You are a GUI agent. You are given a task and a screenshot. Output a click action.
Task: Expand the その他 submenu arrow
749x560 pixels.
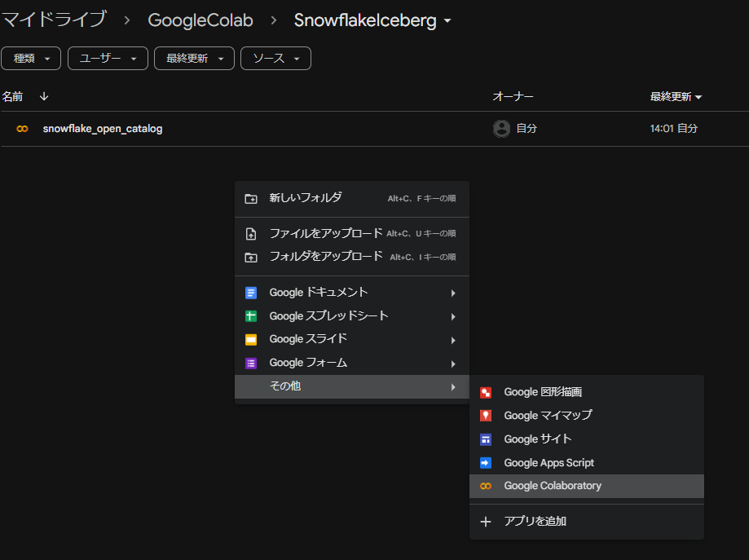[x=453, y=387]
